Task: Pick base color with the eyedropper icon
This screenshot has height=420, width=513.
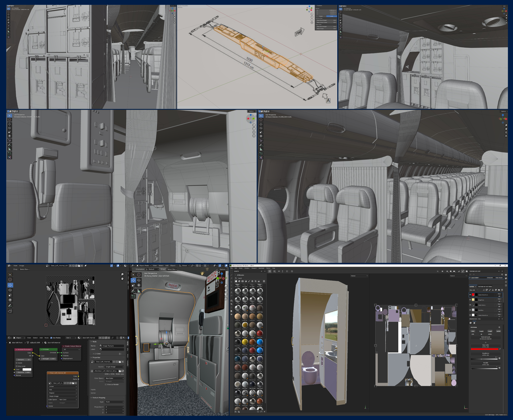Action: pyautogui.click(x=500, y=349)
